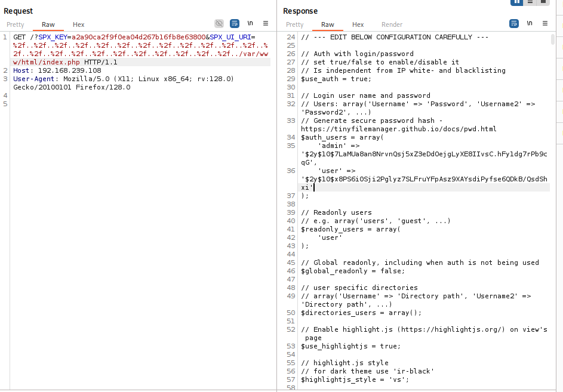Open Request panel hamburger options menu
Image resolution: width=563 pixels, height=392 pixels.
(266, 24)
